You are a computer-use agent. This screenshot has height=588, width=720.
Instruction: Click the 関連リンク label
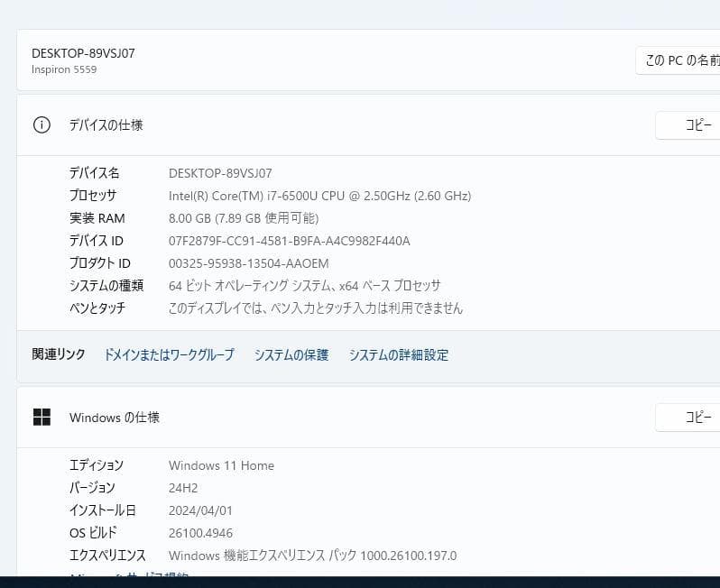(x=59, y=354)
